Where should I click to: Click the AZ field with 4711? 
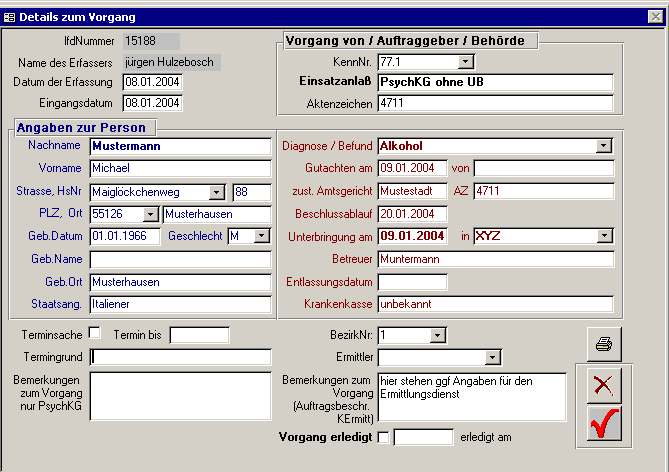tap(544, 191)
